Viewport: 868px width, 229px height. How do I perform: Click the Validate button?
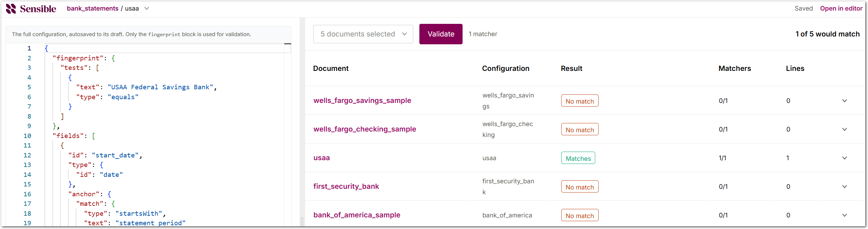441,34
